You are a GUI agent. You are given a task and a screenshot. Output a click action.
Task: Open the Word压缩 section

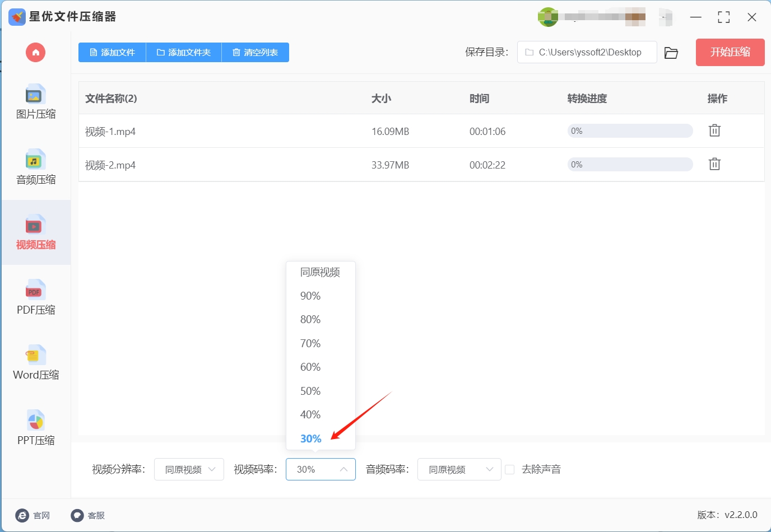coord(36,363)
